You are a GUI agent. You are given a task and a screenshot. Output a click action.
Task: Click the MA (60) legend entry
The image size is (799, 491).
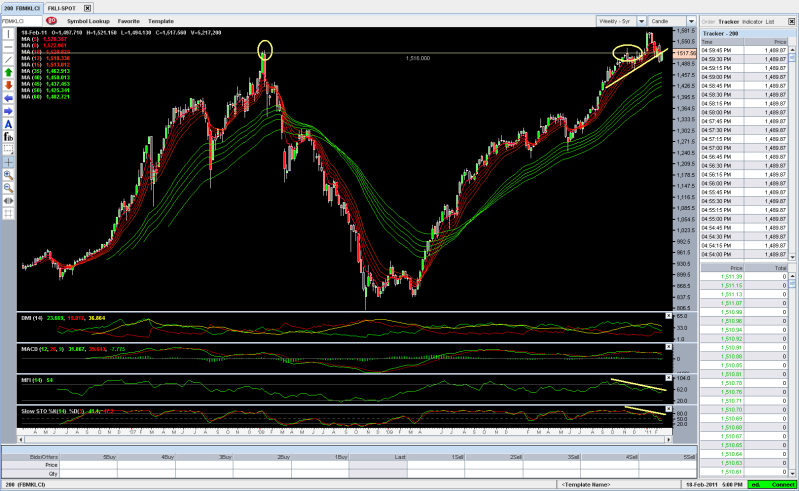click(45, 96)
